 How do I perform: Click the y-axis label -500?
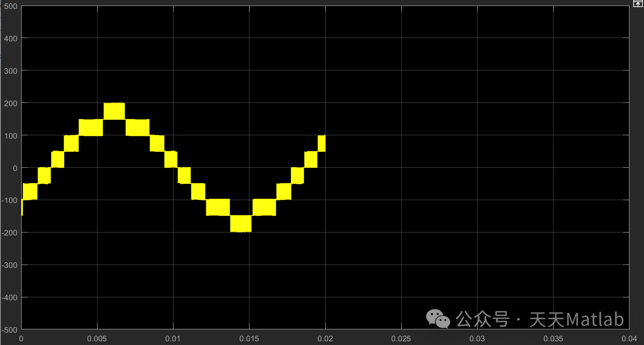pyautogui.click(x=10, y=330)
